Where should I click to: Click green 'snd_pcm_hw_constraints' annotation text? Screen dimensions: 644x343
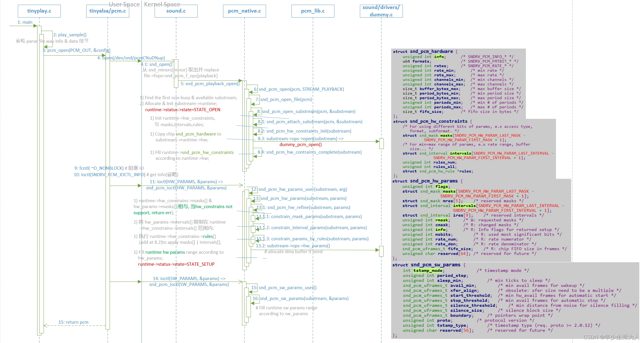click(x=208, y=152)
